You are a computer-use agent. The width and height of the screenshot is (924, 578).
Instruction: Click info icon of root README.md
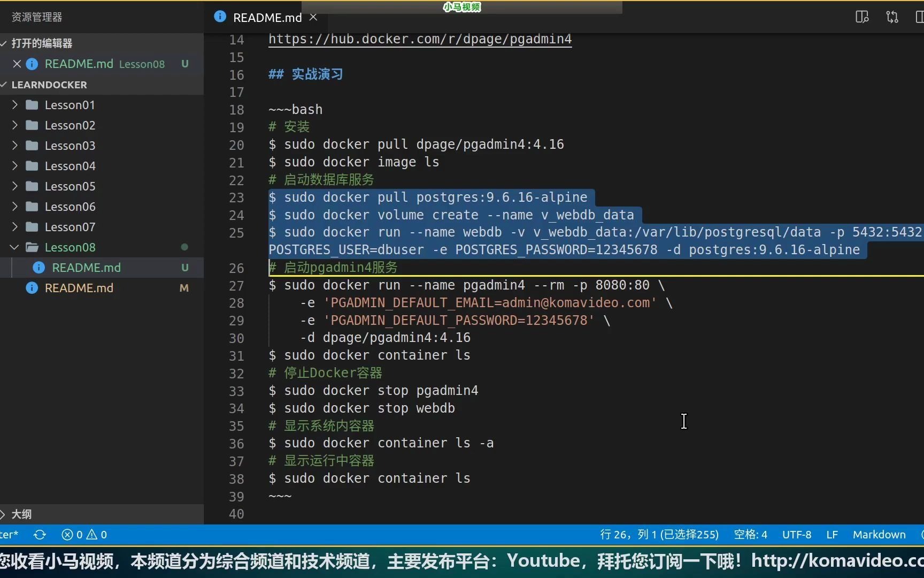click(x=32, y=288)
